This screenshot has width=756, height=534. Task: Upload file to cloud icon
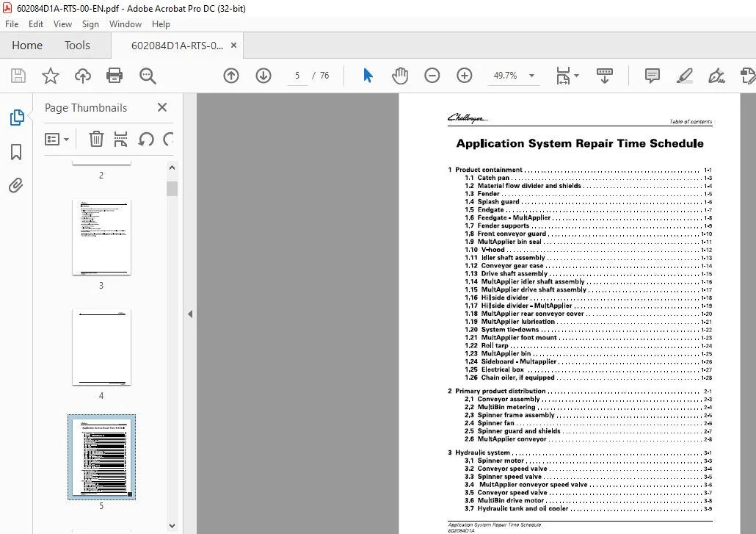82,76
